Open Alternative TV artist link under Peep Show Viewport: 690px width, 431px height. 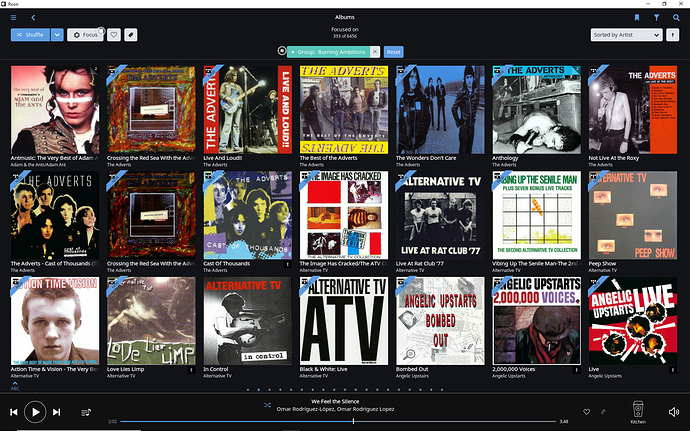point(602,270)
